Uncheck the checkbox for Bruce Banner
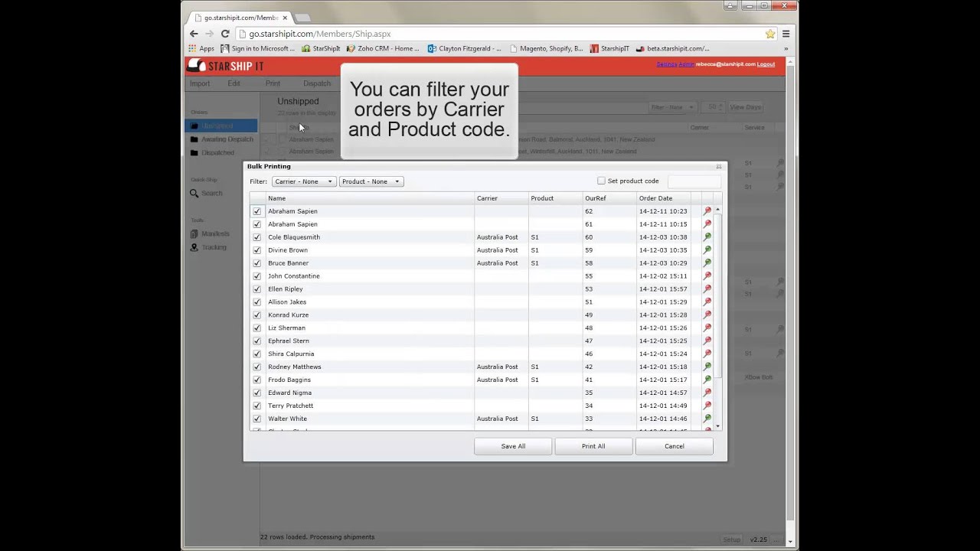 (257, 263)
